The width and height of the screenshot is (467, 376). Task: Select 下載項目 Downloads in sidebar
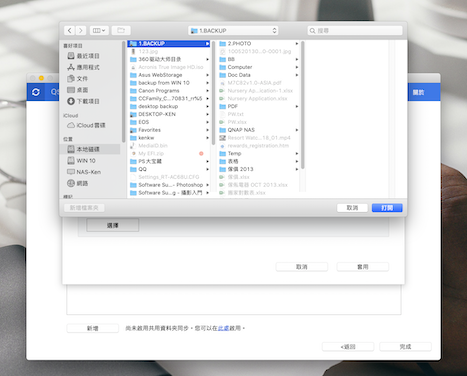[83, 101]
